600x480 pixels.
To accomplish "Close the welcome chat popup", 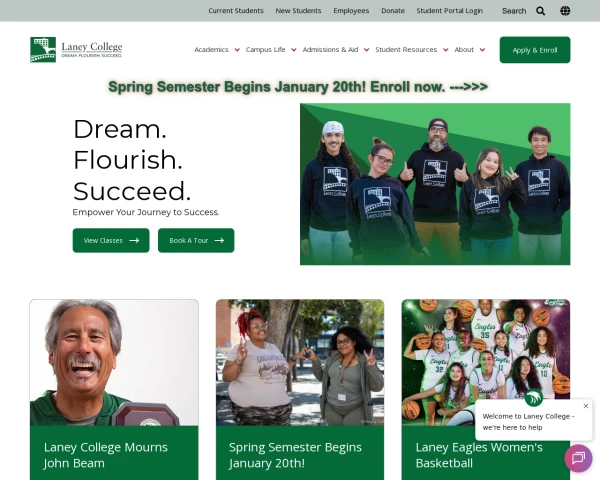I will click(585, 406).
